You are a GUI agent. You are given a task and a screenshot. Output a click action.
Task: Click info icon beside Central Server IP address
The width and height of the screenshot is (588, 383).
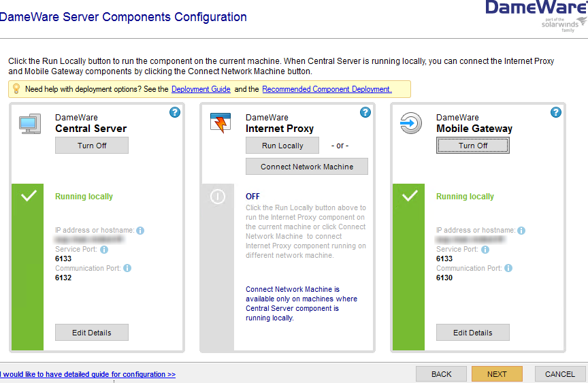[140, 231]
